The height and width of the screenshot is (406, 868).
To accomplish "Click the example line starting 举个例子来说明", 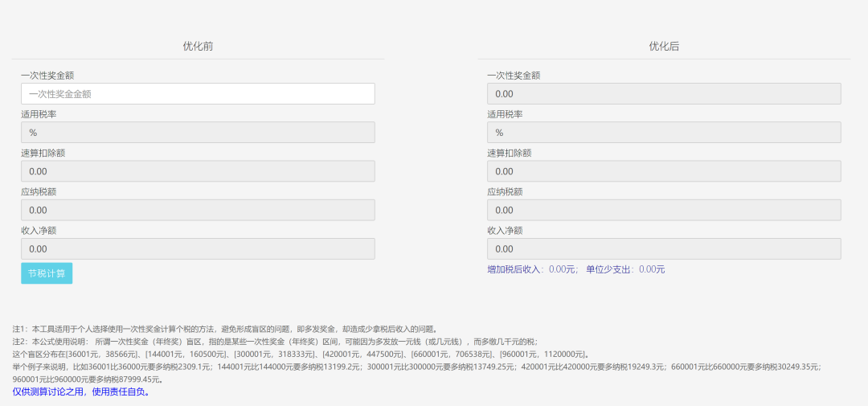I will (x=416, y=367).
